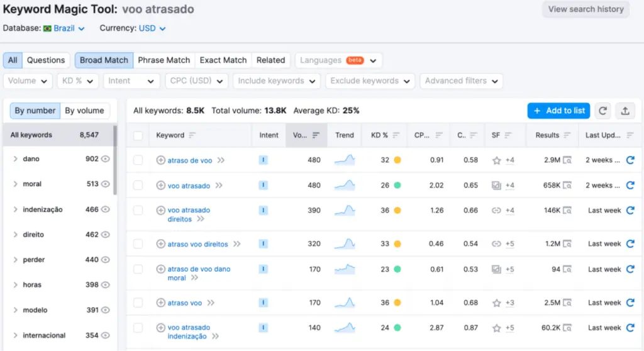This screenshot has width=644, height=351.
Task: Click the double-arrow icon after 'atraso de voo'
Action: point(221,160)
